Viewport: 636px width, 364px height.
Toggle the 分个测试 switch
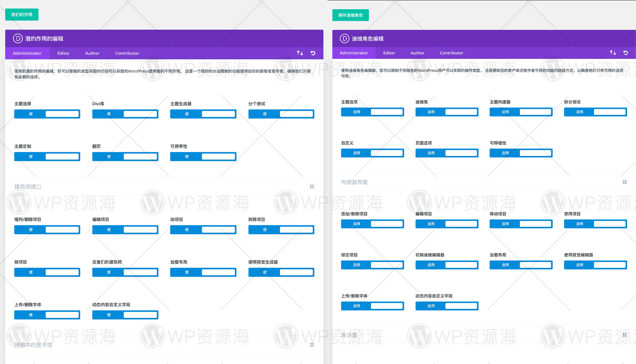tap(281, 114)
